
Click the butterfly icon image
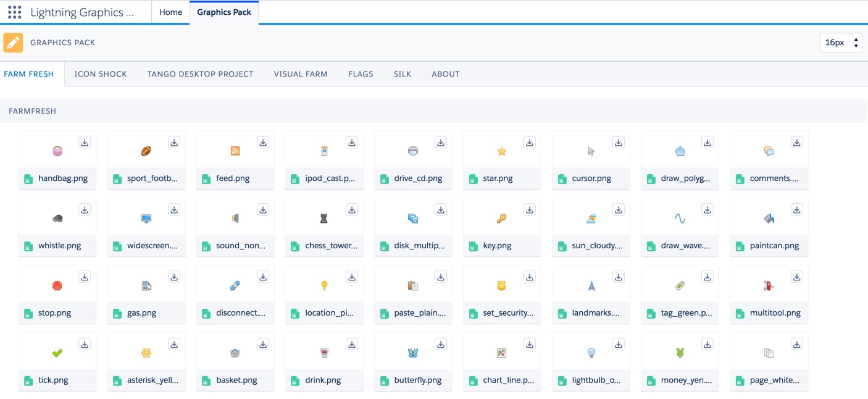pos(413,353)
